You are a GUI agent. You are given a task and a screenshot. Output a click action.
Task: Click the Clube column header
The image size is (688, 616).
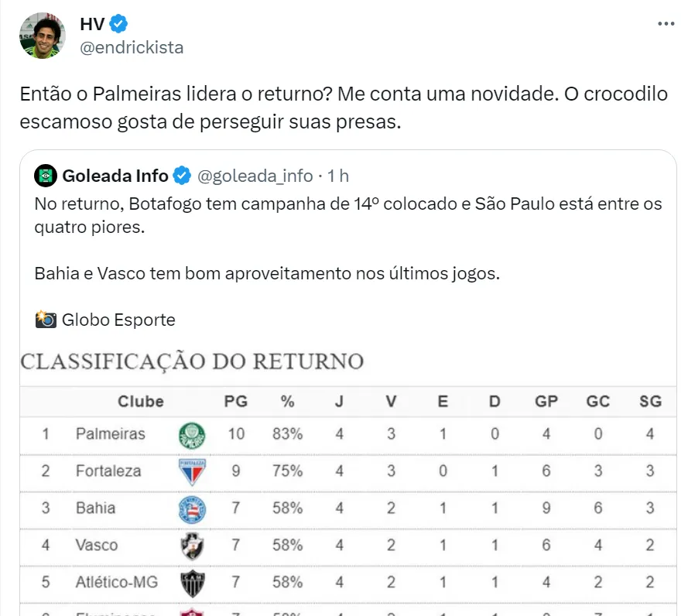coord(141,401)
